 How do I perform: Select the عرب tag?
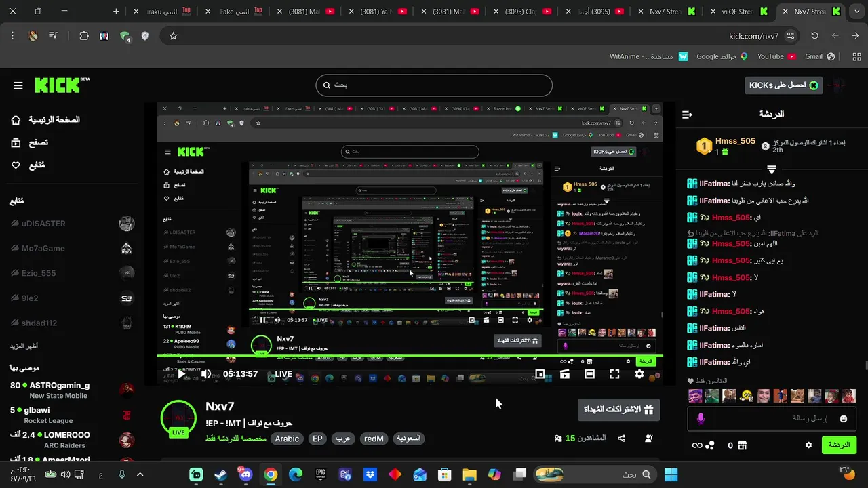click(343, 439)
